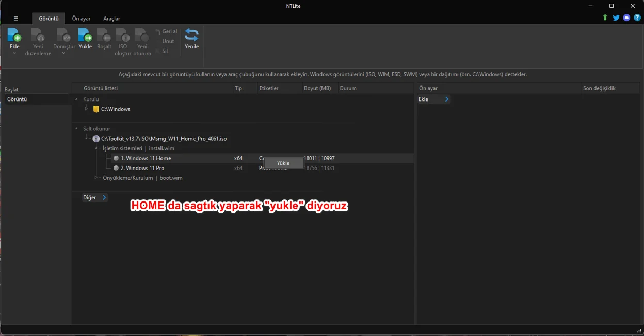Click the Windows 11 Home status circle icon

(x=116, y=158)
